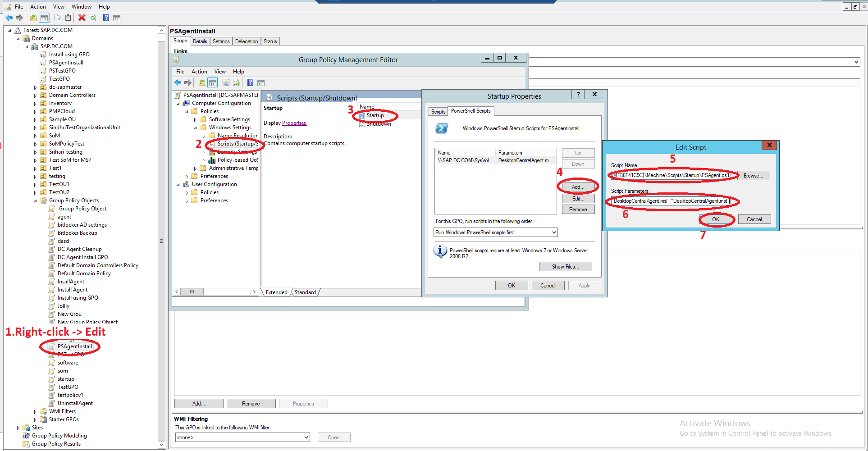The width and height of the screenshot is (868, 451).
Task: Click the Editor tree horizontal scrollbar thumb
Action: [x=192, y=292]
